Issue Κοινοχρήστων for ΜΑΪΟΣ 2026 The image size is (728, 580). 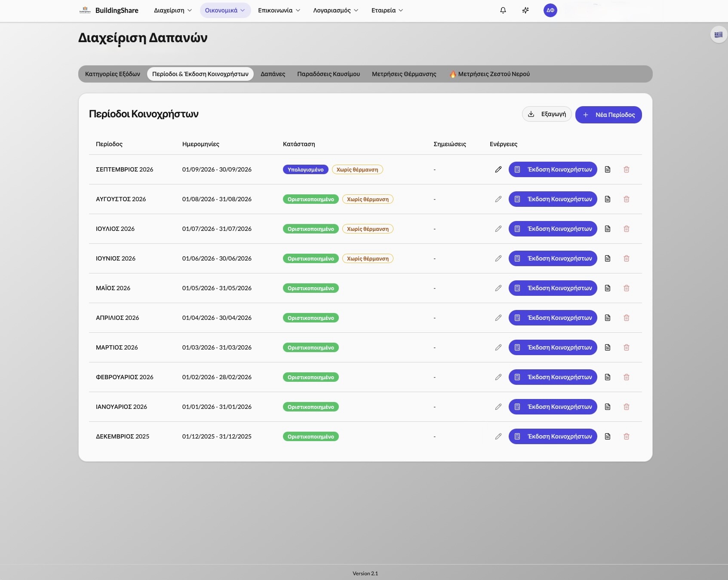point(553,288)
